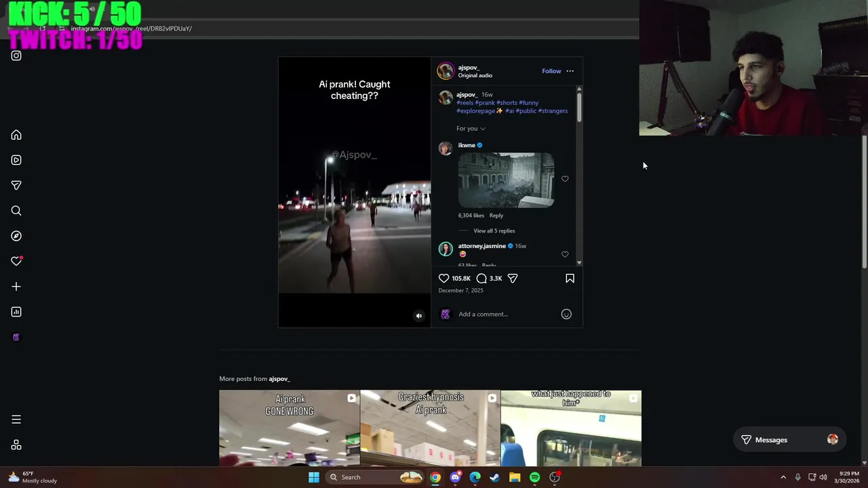Open Explore compass icon
The image size is (868, 488).
(16, 236)
